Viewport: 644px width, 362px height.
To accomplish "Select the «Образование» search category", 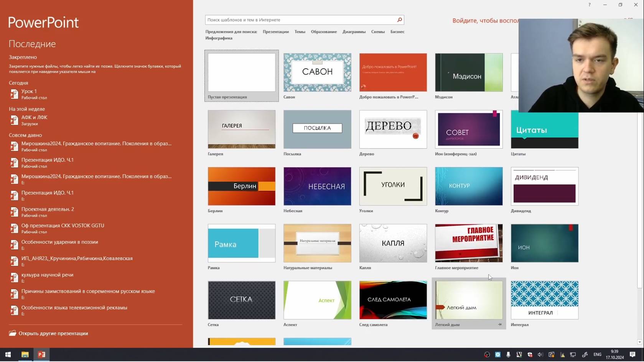I will 324,32.
